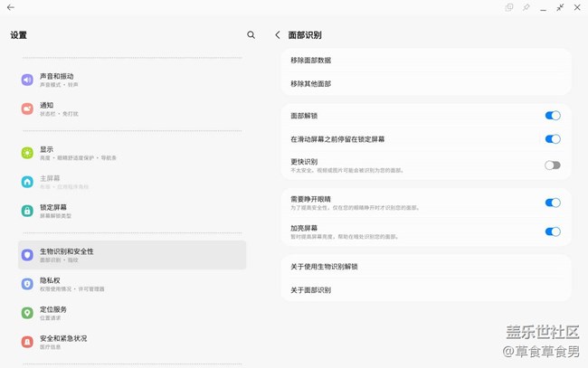Screen dimensions: 588x368
Task: Click the 声音和振动 speaker icon
Action: [x=27, y=80]
